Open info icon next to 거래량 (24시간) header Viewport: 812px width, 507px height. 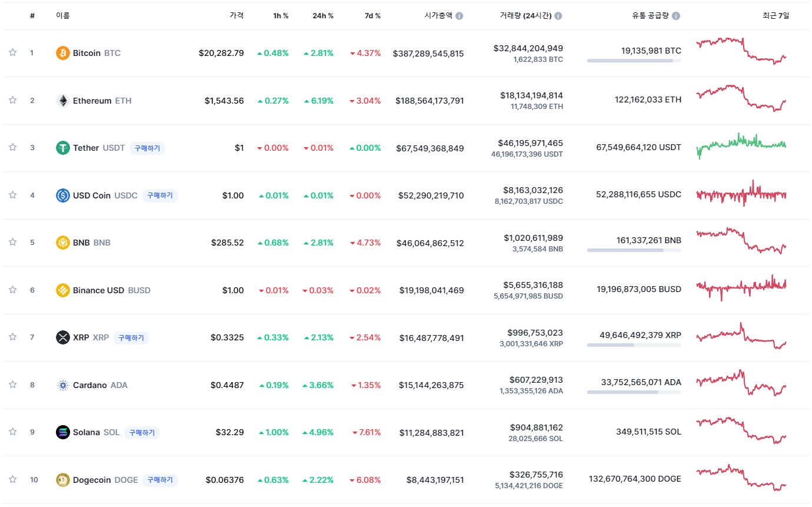click(x=558, y=16)
